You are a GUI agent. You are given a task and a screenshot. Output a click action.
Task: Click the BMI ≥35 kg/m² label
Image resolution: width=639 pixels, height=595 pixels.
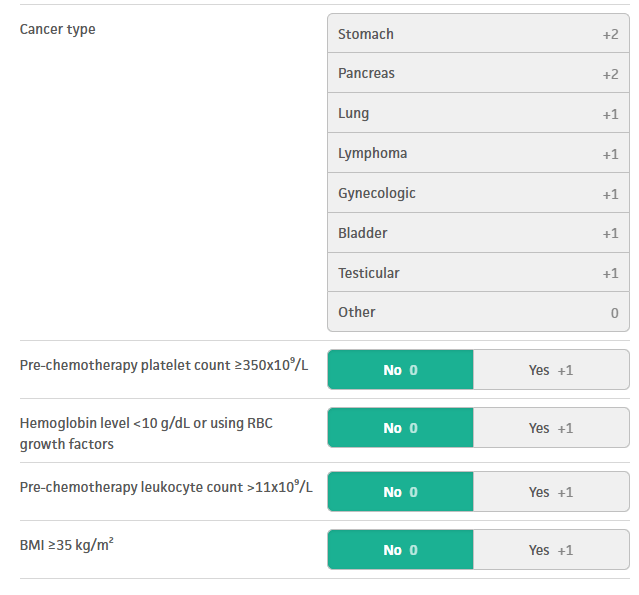tap(66, 544)
